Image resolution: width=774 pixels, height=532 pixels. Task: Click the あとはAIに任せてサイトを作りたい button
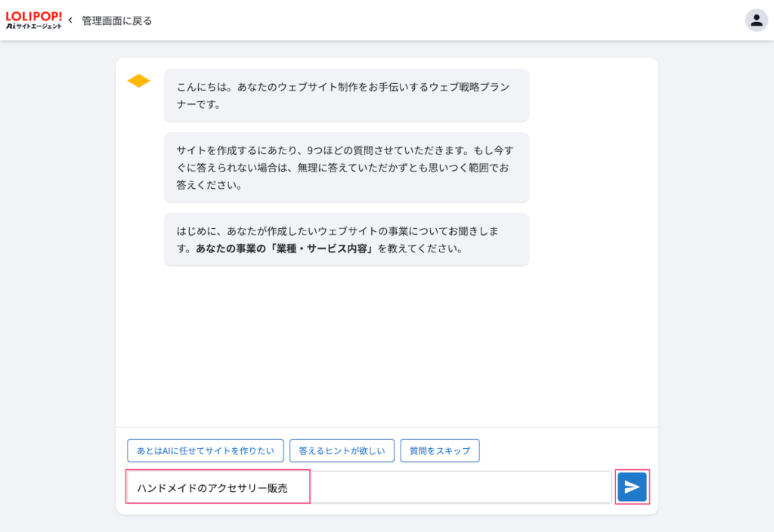tap(206, 450)
